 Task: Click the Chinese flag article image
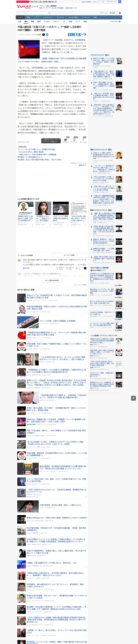pos(29,49)
